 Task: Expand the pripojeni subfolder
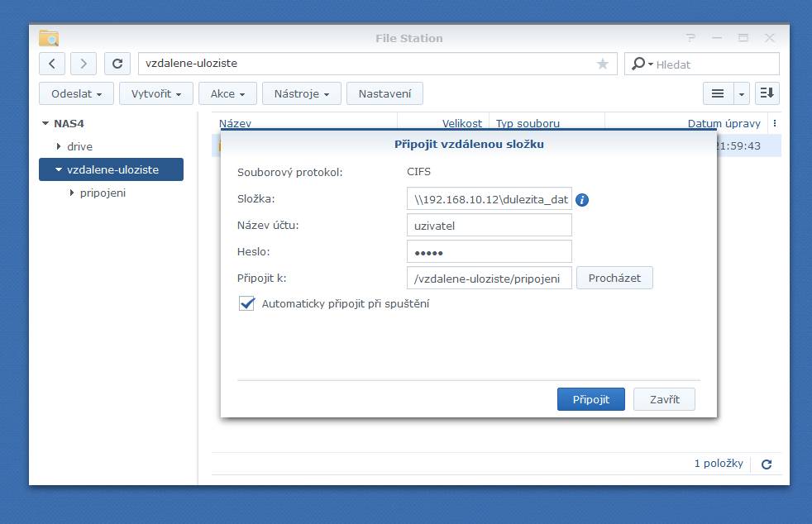coord(72,193)
